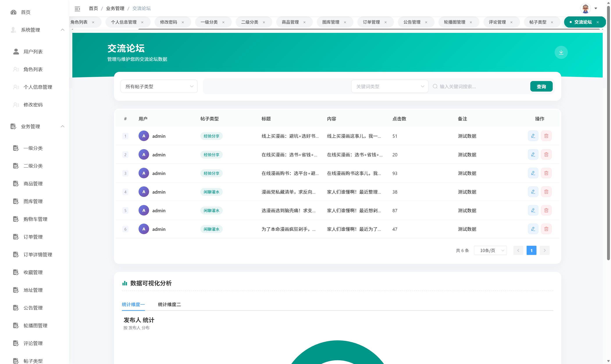Select the 首页 home icon in the sidebar
The height and width of the screenshot is (364, 611).
coord(14,12)
